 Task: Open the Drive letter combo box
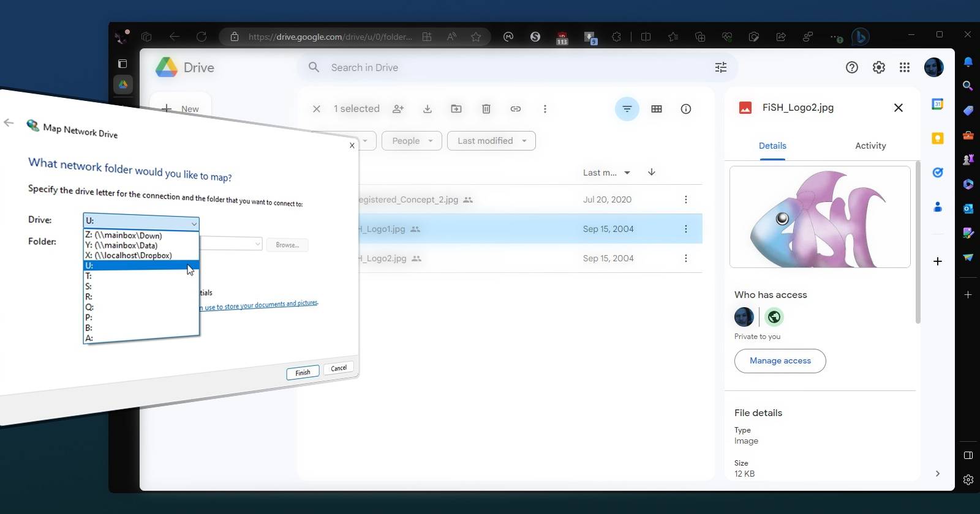coord(141,222)
